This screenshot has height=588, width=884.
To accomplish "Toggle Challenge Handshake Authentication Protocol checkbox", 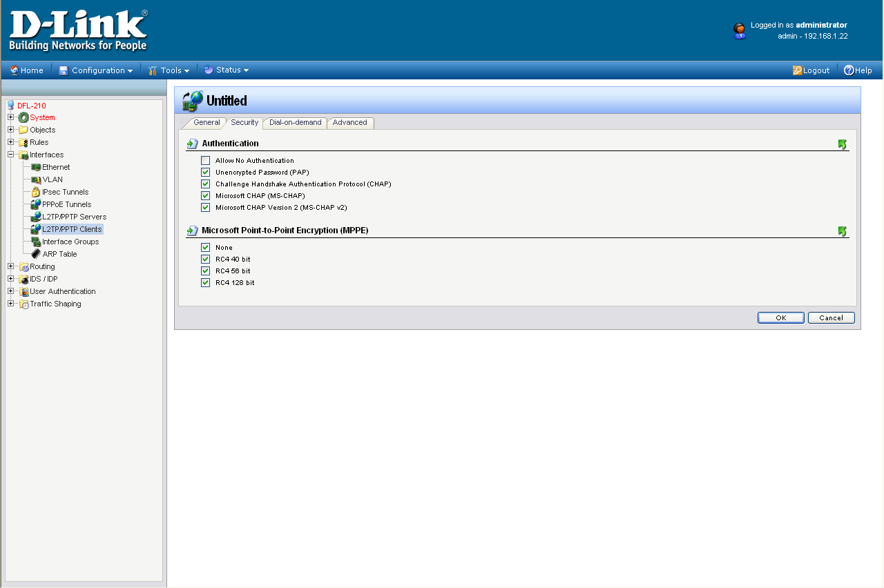I will 205,184.
